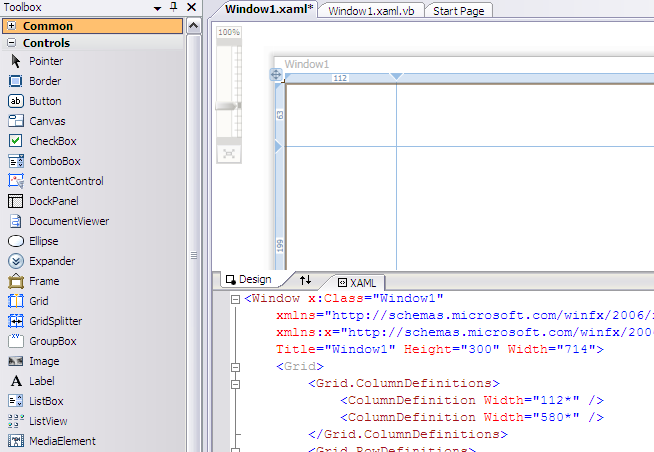
Task: Pin the Toolbox with auto-hide pushpin
Action: (174, 7)
